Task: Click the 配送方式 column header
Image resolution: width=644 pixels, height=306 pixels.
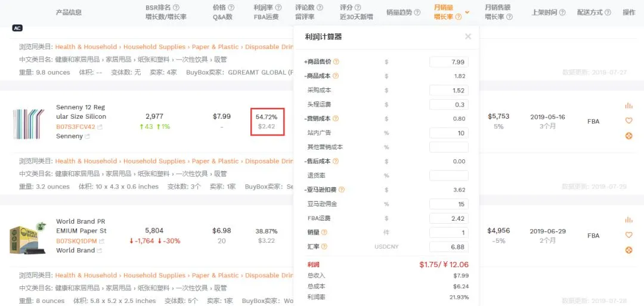Action: coord(590,13)
